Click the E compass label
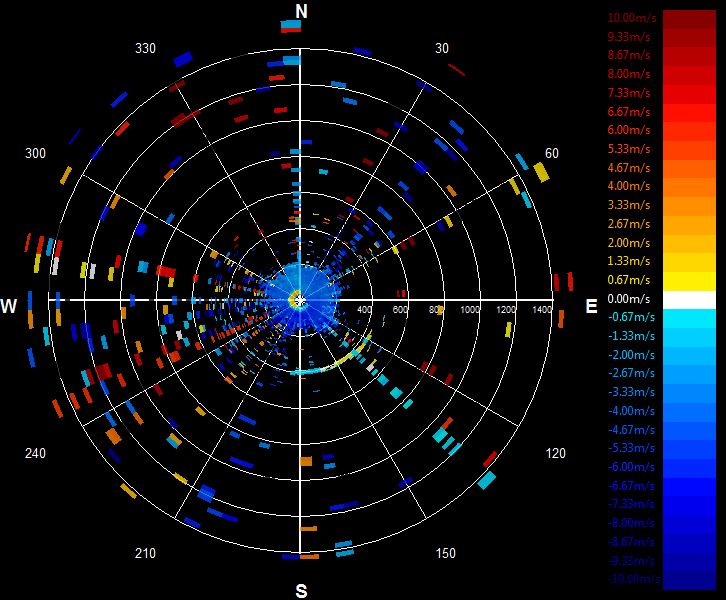The width and height of the screenshot is (726, 600). [x=591, y=306]
